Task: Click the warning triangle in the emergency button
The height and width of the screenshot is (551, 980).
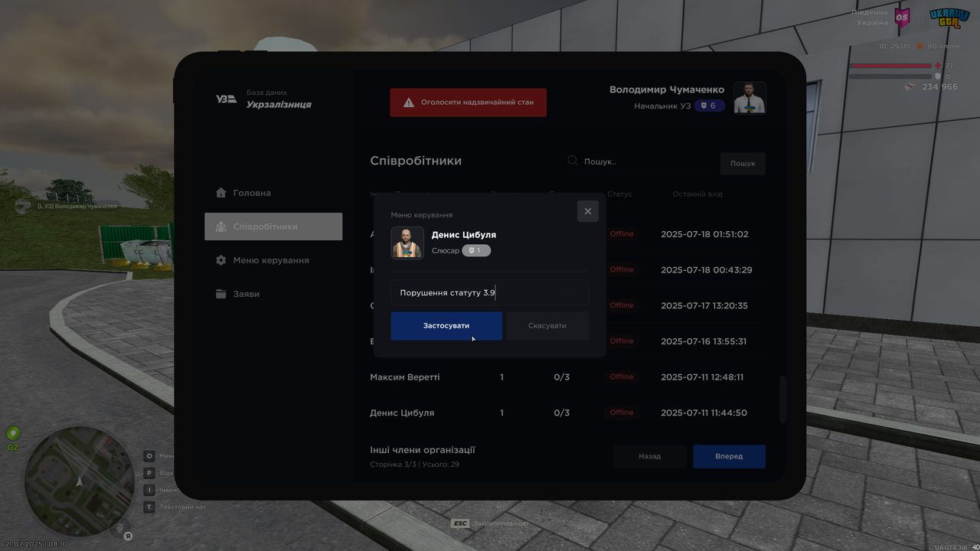Action: point(409,103)
